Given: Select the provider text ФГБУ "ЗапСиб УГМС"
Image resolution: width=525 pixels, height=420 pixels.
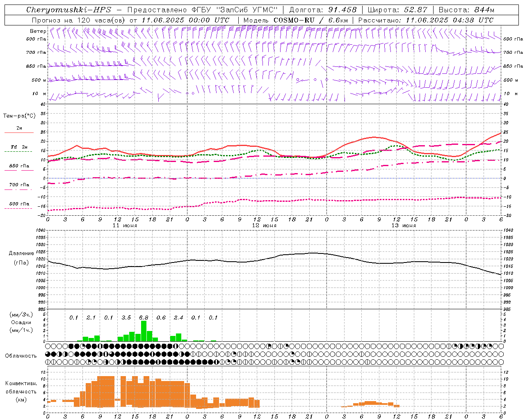Looking at the screenshot, I should point(235,10).
